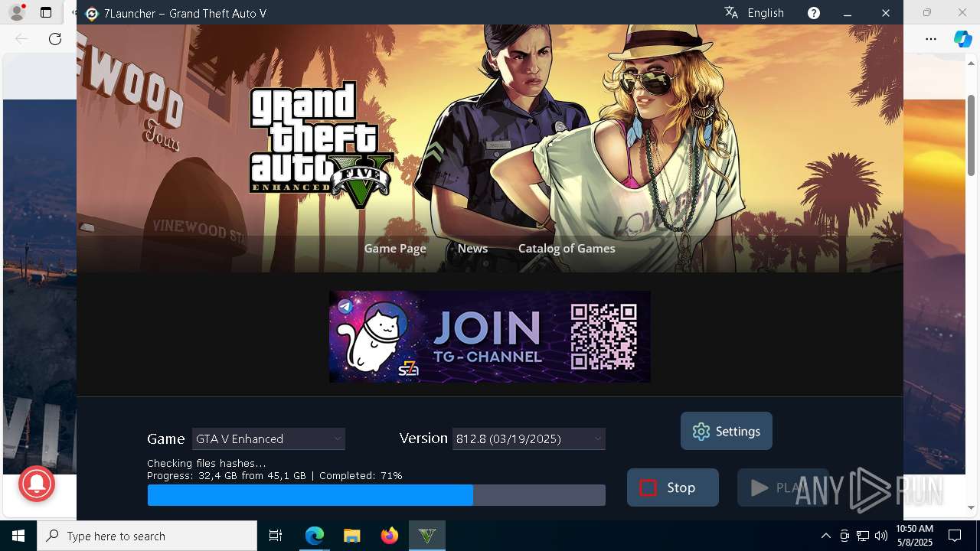Open the taskbar clock showing 10:50 AM

[x=914, y=536]
